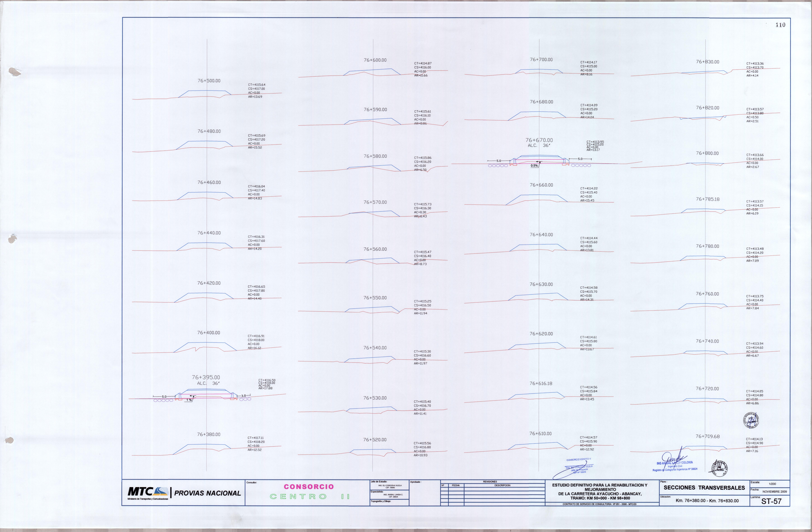This screenshot has width=812, height=532.
Task: Click the 'DESCRIPCION' column header
Action: tap(502, 485)
